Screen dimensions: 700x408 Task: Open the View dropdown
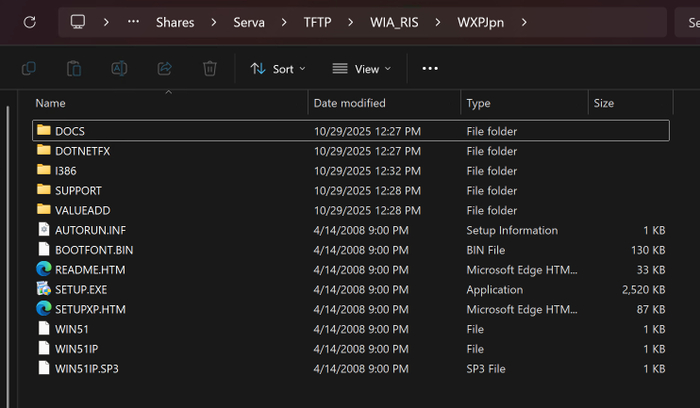click(361, 68)
